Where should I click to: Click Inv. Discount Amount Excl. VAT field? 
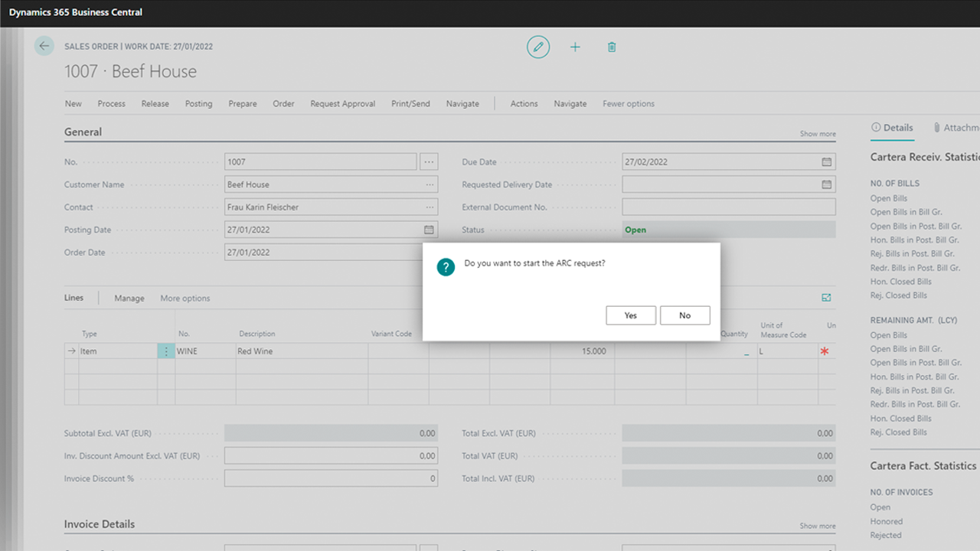332,455
